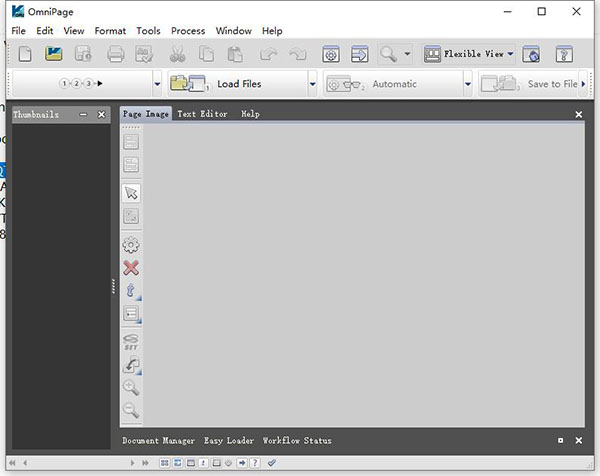This screenshot has height=476, width=600.
Task: Run the Proofread OCR check icon
Action: click(x=144, y=54)
